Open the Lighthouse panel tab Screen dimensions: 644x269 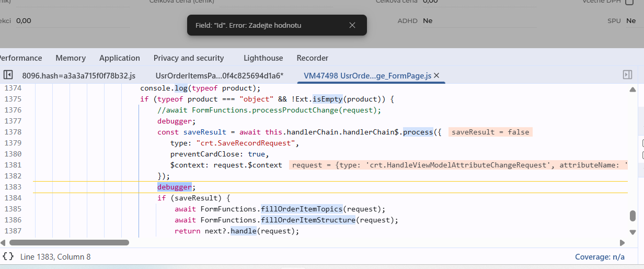pyautogui.click(x=263, y=58)
